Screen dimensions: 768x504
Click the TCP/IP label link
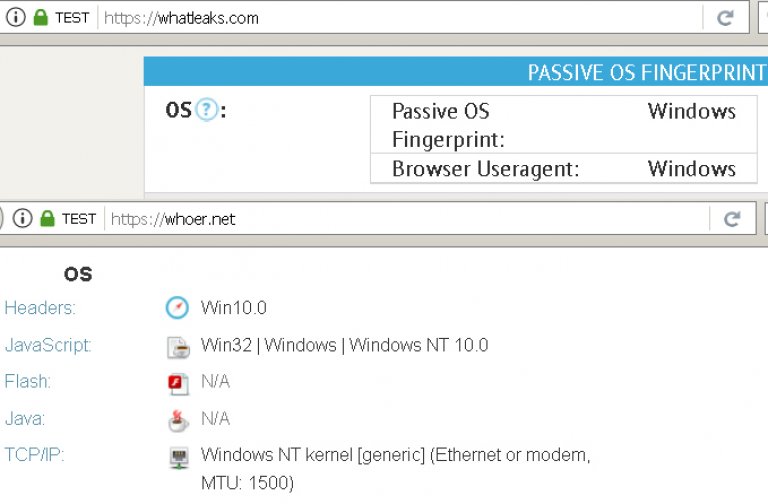(x=34, y=455)
